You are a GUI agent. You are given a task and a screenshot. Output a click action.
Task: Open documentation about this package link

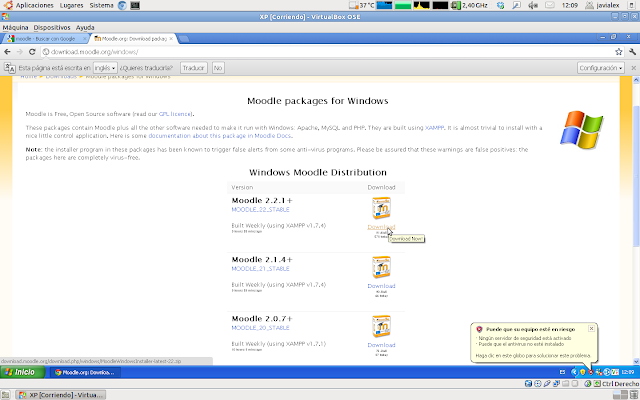[220, 136]
